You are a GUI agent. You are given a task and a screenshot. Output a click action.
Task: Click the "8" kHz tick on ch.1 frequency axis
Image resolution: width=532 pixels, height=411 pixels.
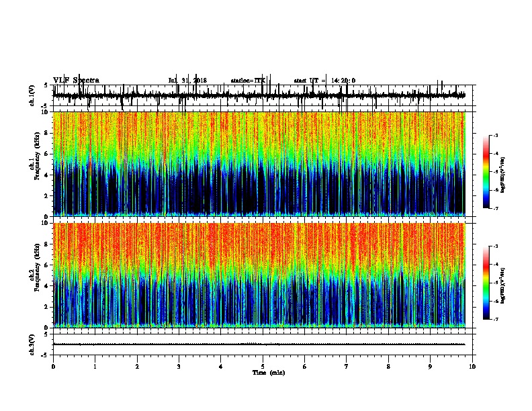pyautogui.click(x=47, y=133)
